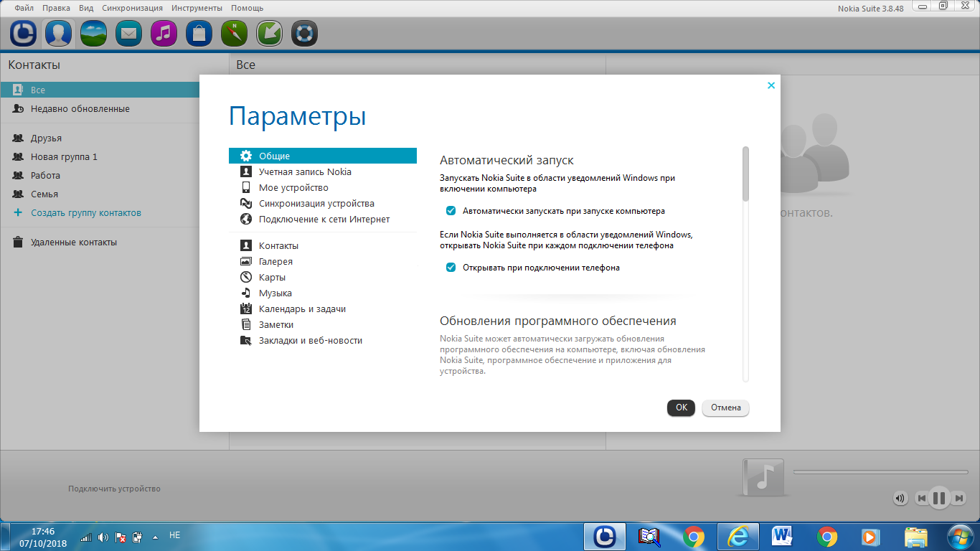Click the music player volume button
Viewport: 980px width, 551px height.
tap(900, 498)
